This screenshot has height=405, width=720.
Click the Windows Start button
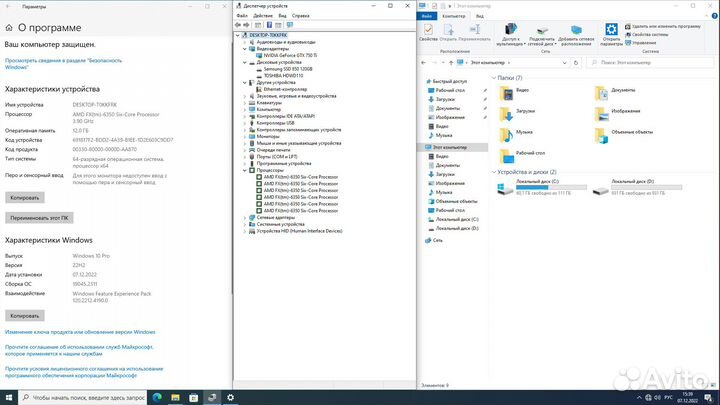click(x=9, y=398)
